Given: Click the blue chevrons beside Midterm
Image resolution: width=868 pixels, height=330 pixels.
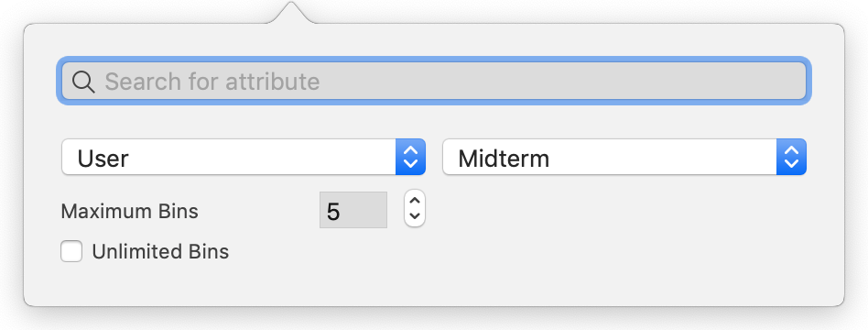Looking at the screenshot, I should [x=792, y=157].
